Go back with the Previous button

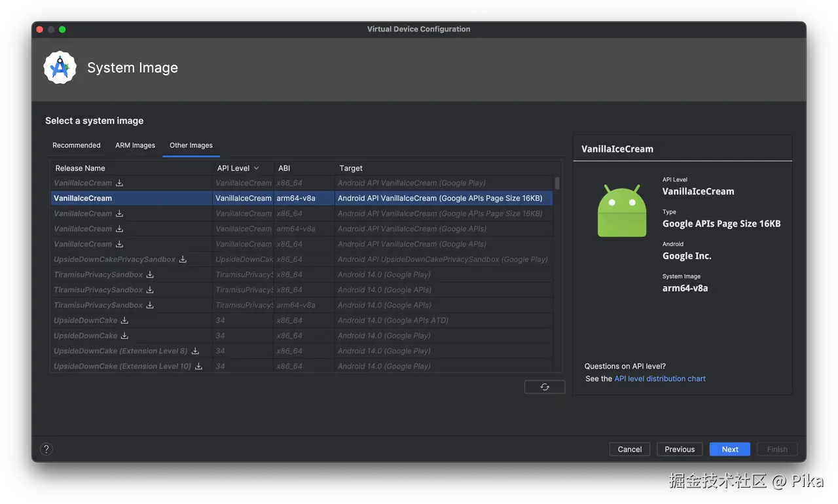tap(680, 449)
